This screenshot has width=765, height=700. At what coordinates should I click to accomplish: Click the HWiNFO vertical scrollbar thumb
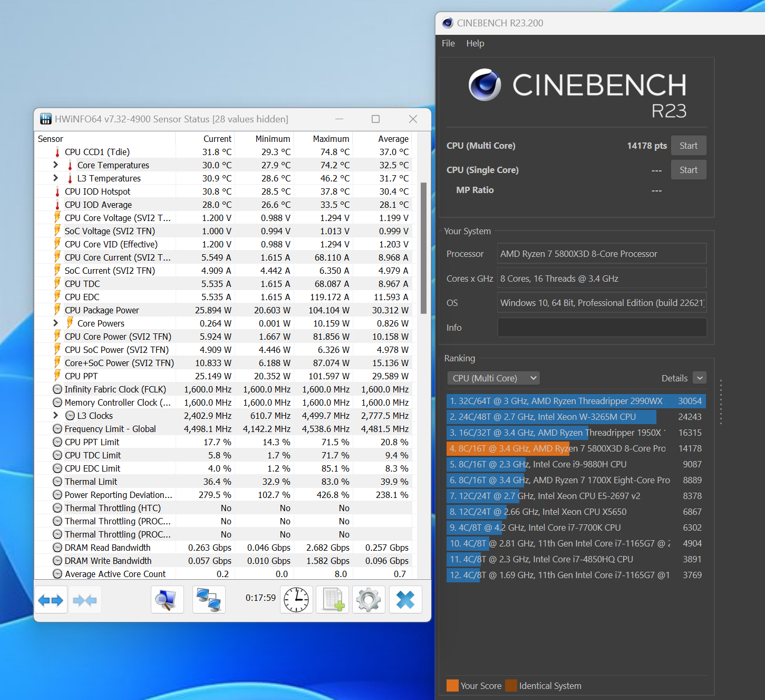(423, 248)
